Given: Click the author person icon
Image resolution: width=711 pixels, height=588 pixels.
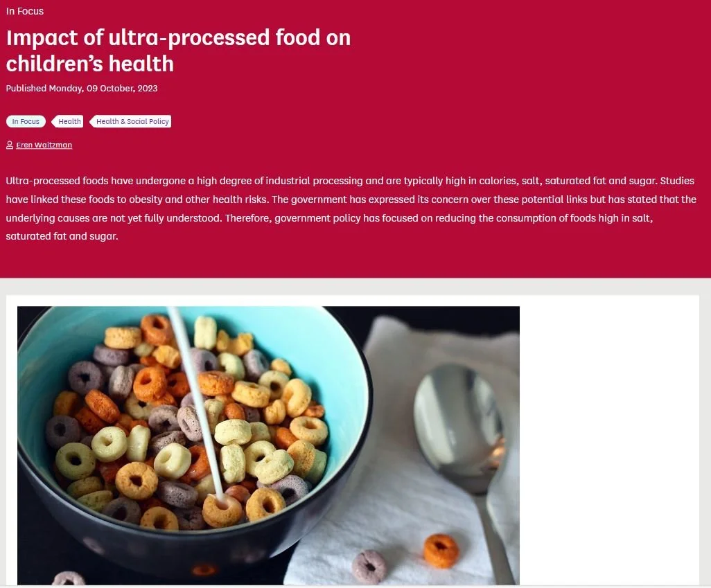Looking at the screenshot, I should [10, 145].
